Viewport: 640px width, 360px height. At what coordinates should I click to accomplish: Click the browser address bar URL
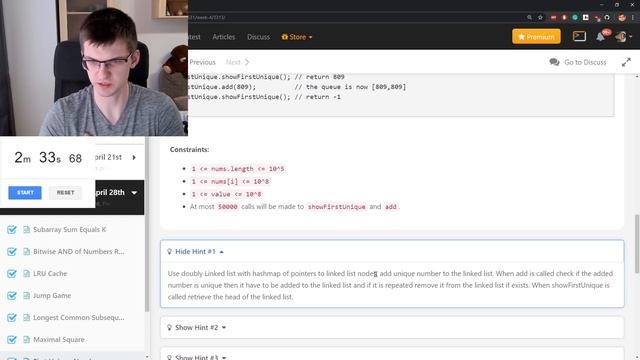tap(207, 18)
